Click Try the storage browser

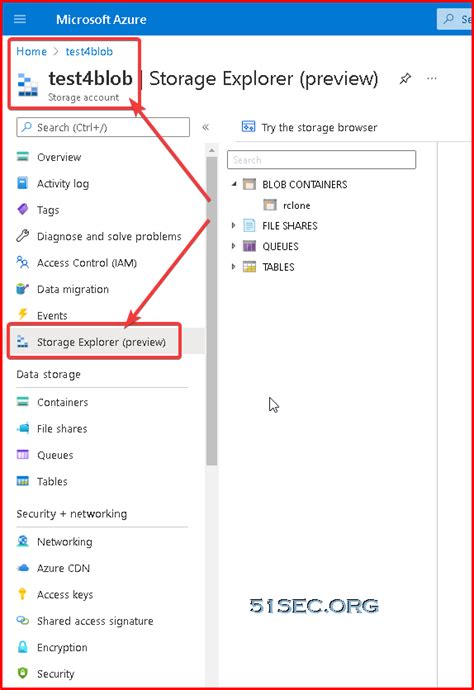(x=319, y=128)
